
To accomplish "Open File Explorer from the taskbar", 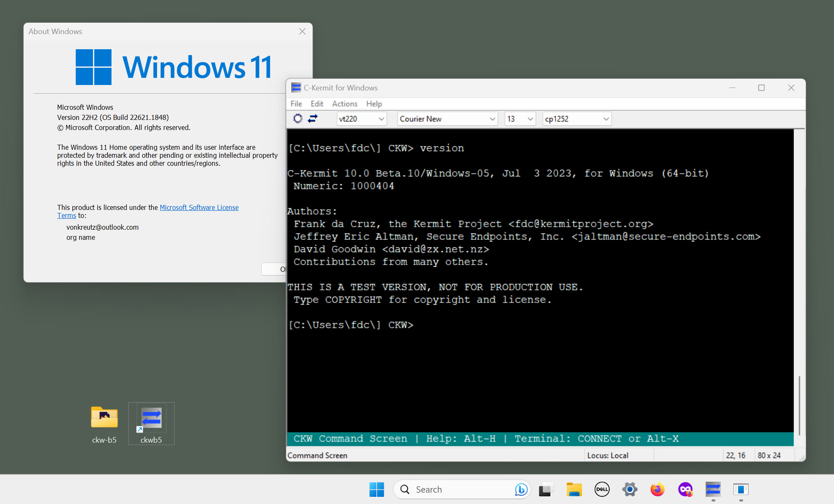I will tap(574, 489).
